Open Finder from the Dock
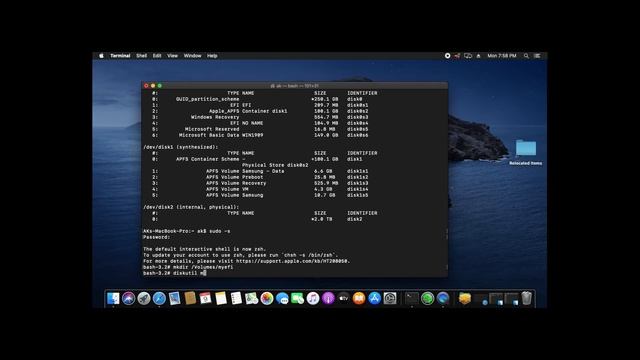 (113, 298)
